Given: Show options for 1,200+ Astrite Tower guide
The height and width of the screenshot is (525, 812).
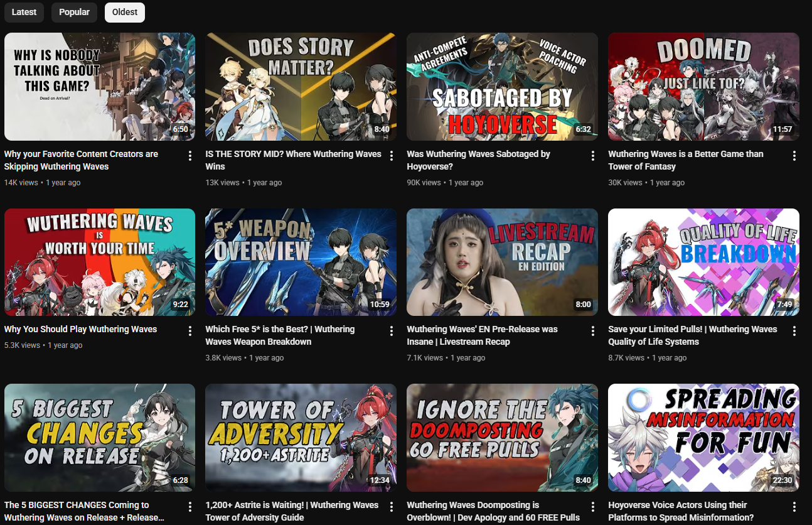Looking at the screenshot, I should coord(392,507).
